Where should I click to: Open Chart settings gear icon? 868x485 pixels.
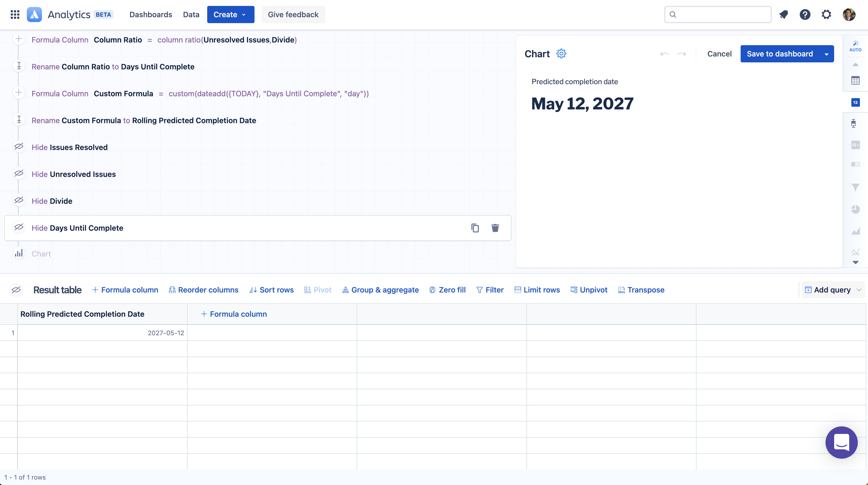(x=561, y=54)
